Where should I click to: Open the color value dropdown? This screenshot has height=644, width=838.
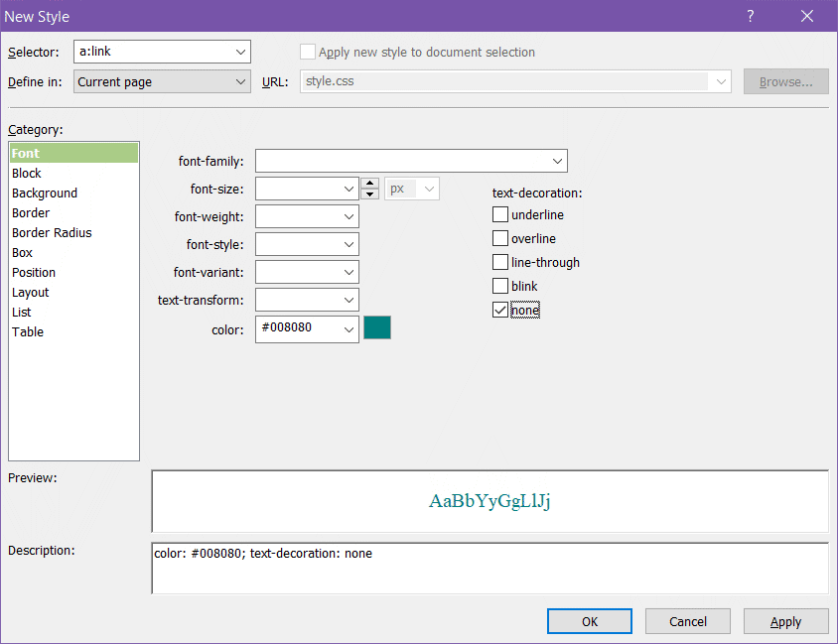[x=349, y=328]
